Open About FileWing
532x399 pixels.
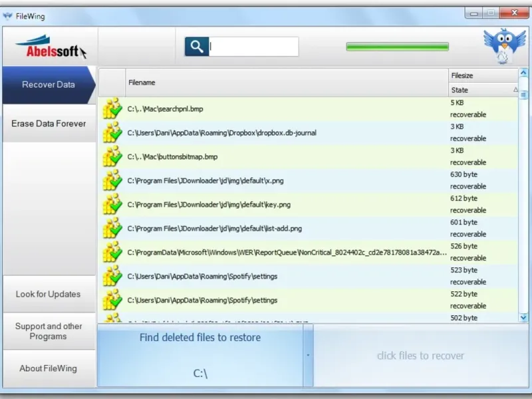tap(49, 368)
